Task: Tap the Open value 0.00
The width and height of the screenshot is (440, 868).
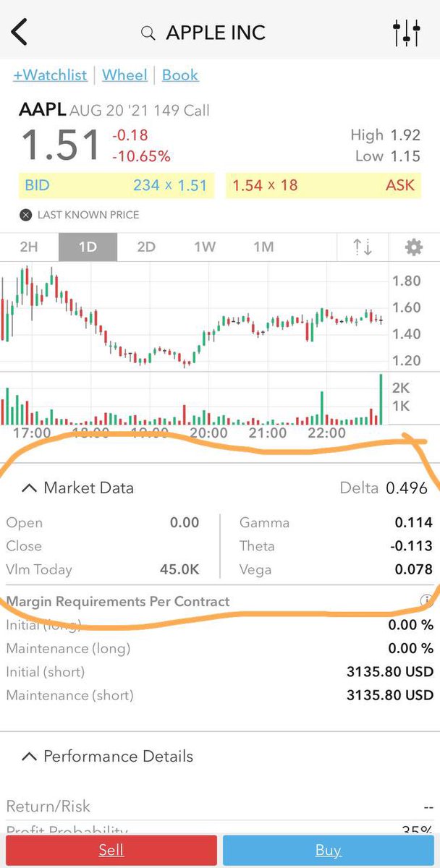Action: [185, 522]
